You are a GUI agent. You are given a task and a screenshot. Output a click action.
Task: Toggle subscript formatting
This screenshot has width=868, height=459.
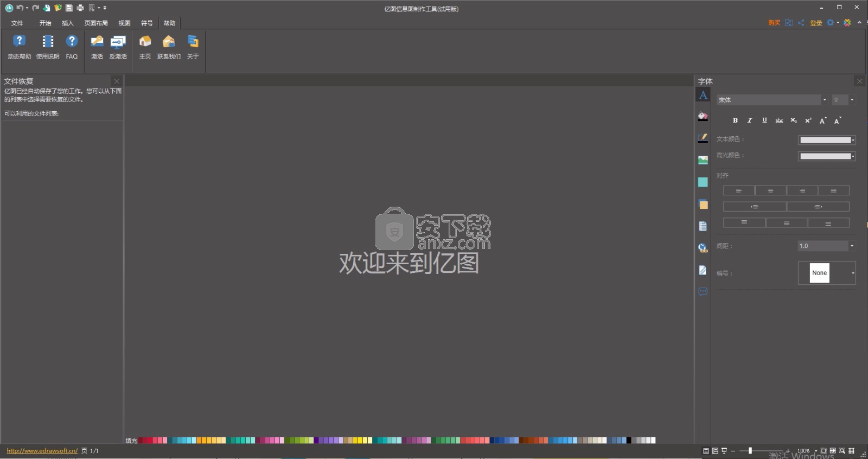(794, 120)
